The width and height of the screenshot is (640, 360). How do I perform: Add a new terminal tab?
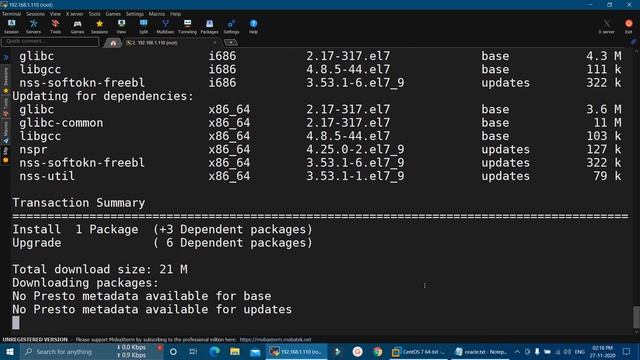pyautogui.click(x=231, y=42)
